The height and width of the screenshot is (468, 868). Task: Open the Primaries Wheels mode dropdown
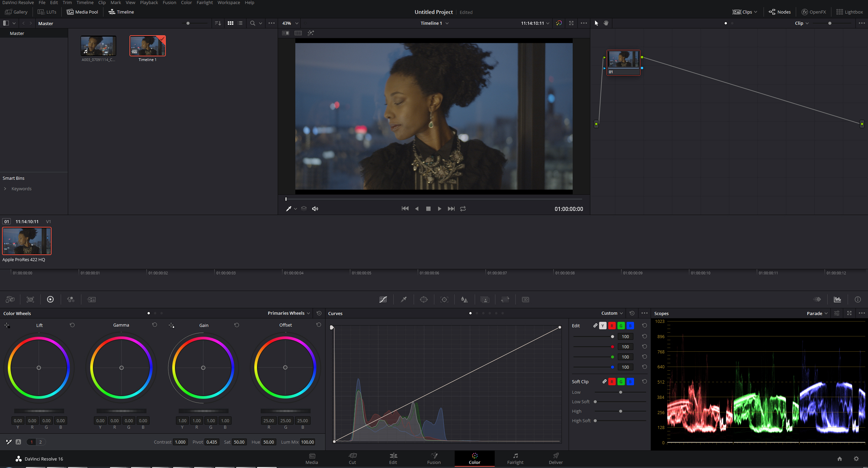[289, 313]
